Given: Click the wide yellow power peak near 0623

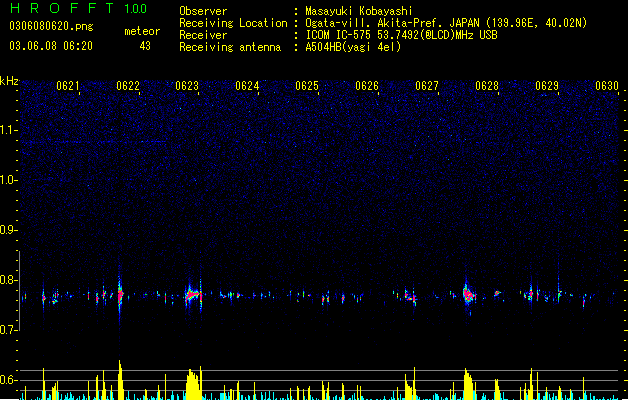Looking at the screenshot, I should tap(194, 384).
